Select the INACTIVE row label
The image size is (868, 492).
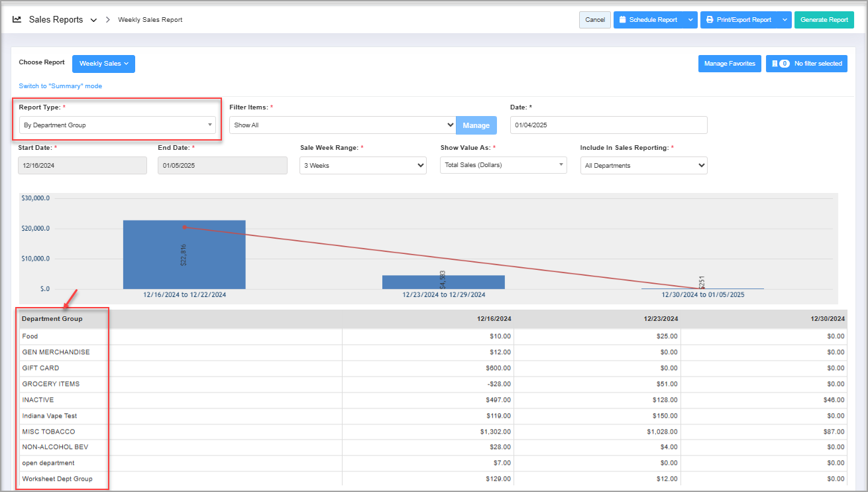[38, 400]
